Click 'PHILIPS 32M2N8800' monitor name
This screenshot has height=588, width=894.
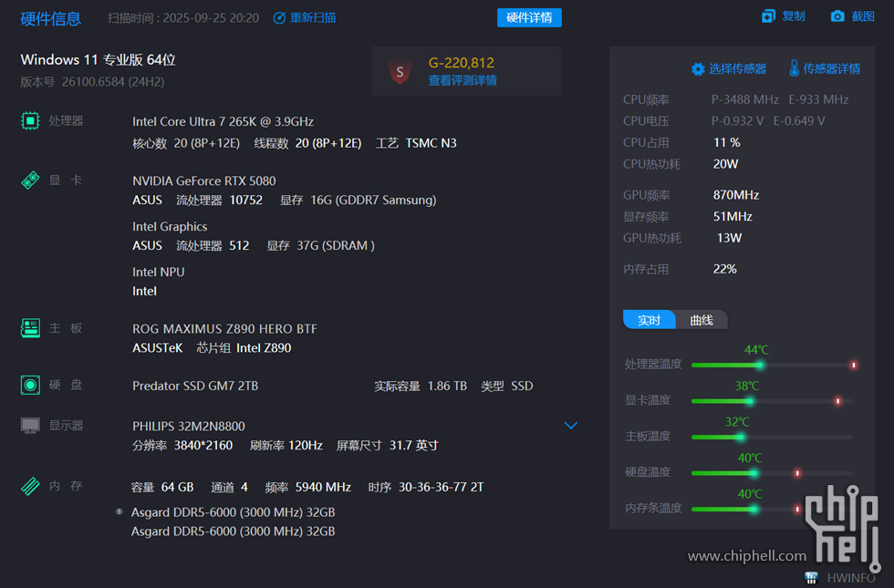(189, 427)
